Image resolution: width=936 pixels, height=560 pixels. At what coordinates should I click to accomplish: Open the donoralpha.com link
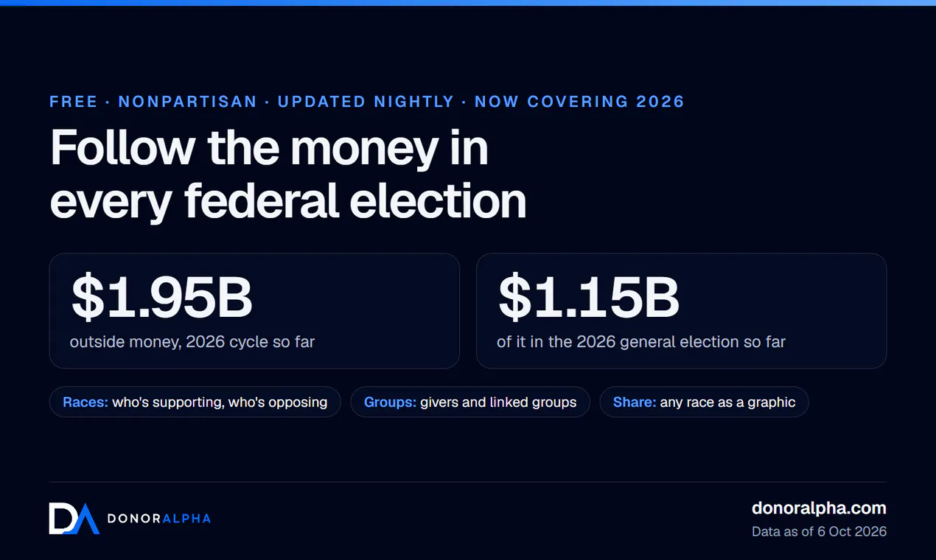819,508
